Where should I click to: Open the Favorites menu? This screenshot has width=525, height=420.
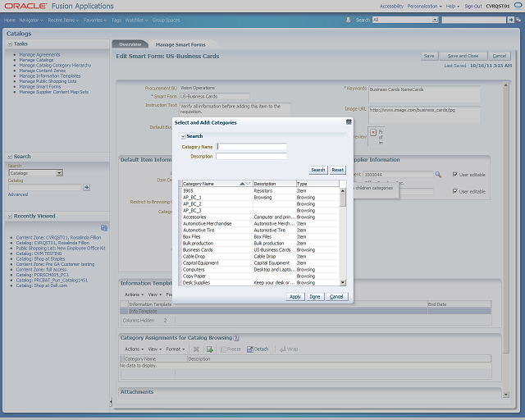95,21
